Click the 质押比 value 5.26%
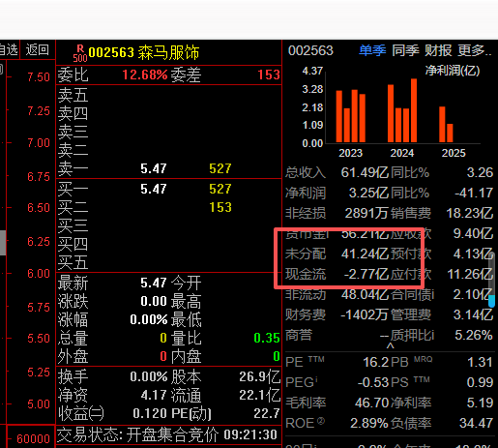 [x=474, y=335]
